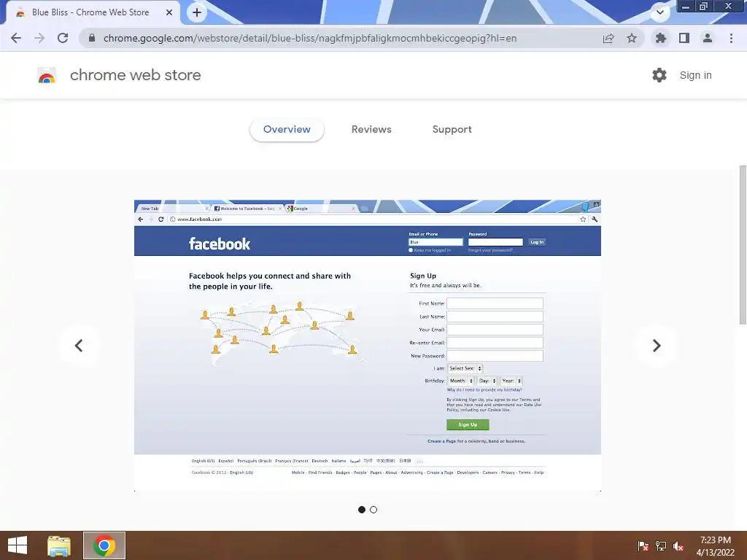Screen dimensions: 747x560
Task: Switch to the Support tab
Action: pyautogui.click(x=452, y=130)
